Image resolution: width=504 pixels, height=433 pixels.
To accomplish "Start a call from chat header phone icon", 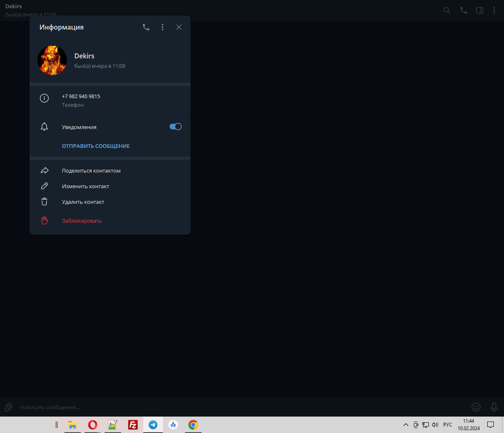I will [x=463, y=10].
